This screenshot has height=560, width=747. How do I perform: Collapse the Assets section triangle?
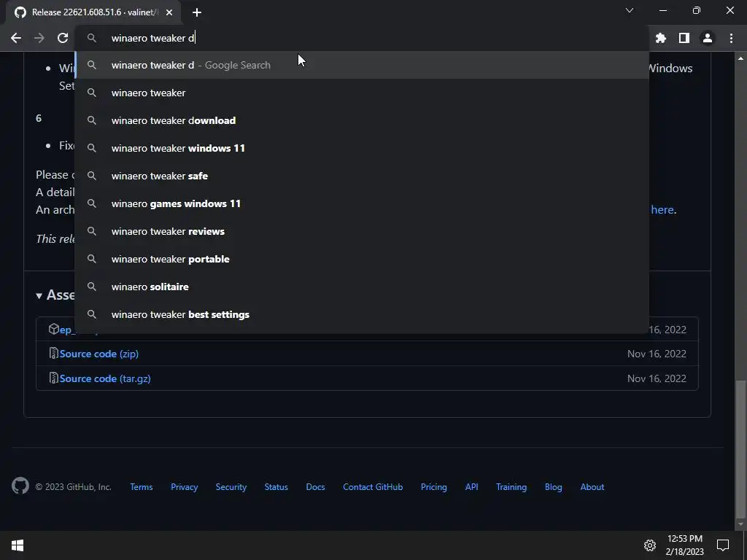[x=39, y=296]
